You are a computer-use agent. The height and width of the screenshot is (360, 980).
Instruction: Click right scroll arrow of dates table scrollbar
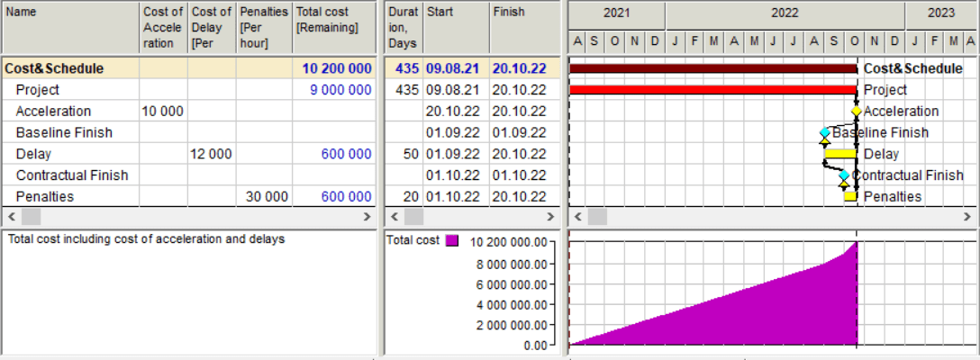click(550, 217)
